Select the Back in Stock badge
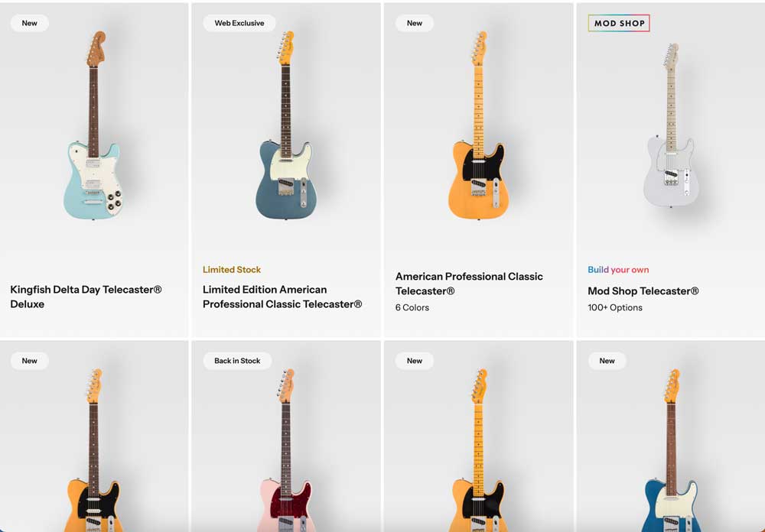Image resolution: width=765 pixels, height=532 pixels. 237,360
